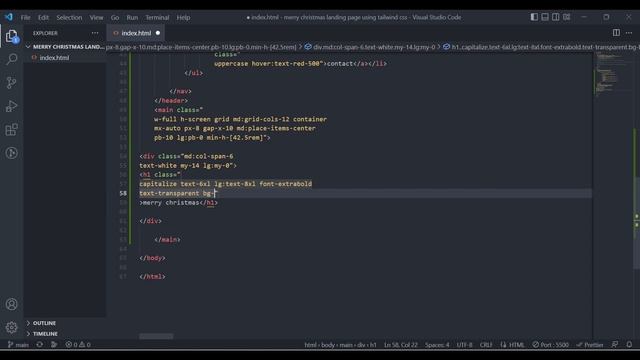The image size is (640, 360).
Task: Click the closing </nav> tag
Action: (x=180, y=91)
